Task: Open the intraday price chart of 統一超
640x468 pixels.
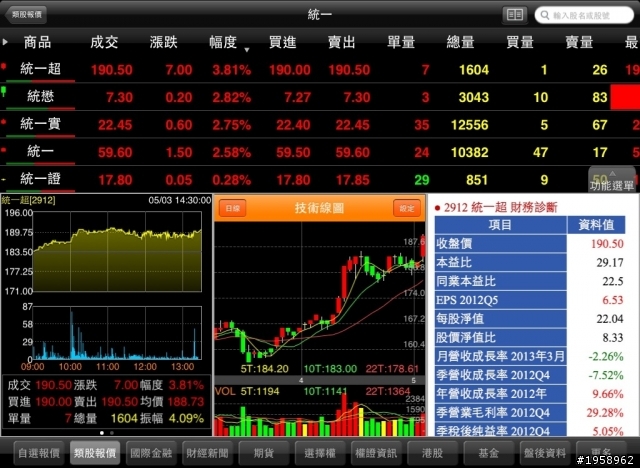Action: click(117, 251)
